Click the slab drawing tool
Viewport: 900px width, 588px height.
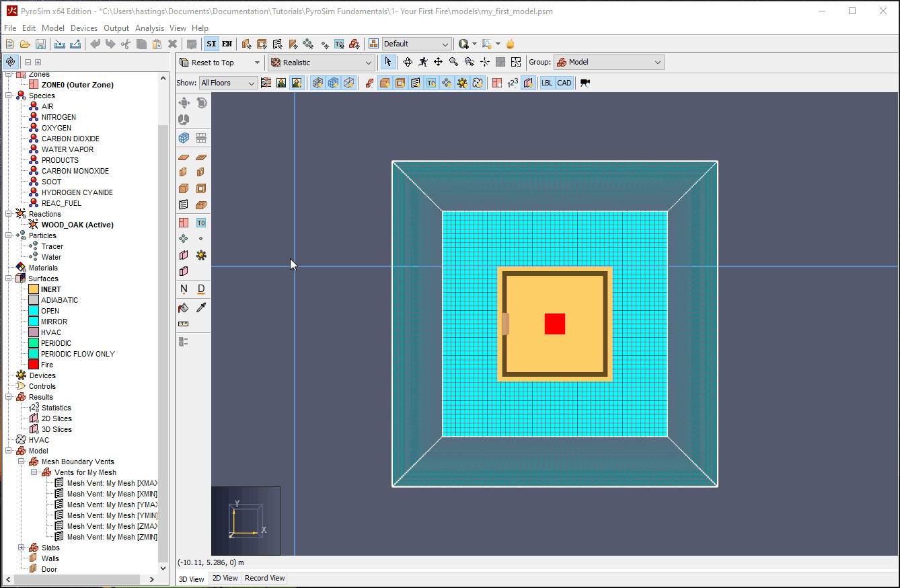184,157
